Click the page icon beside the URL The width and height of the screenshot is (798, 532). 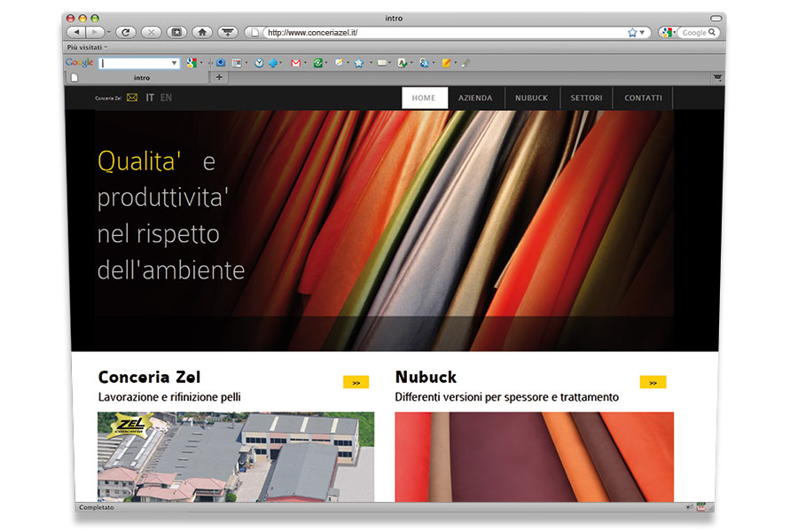[255, 33]
